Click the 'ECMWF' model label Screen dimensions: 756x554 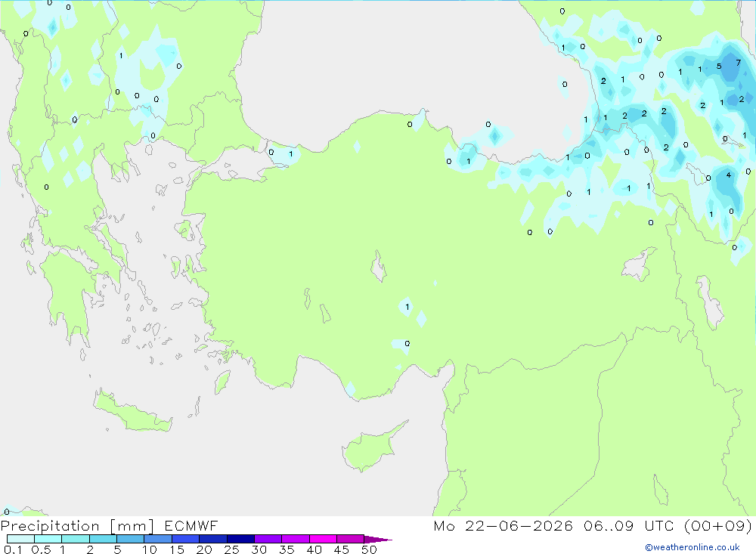point(191,526)
